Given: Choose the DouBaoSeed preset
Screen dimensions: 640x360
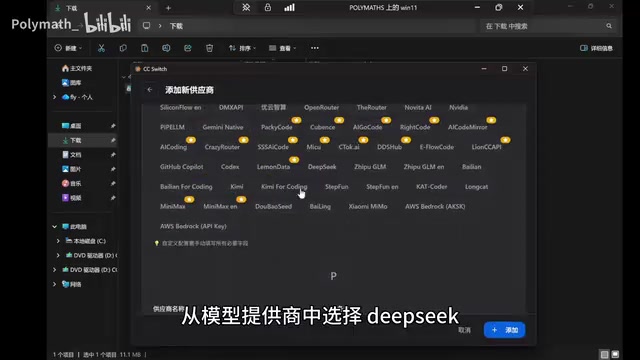Looking at the screenshot, I should pyautogui.click(x=273, y=207).
